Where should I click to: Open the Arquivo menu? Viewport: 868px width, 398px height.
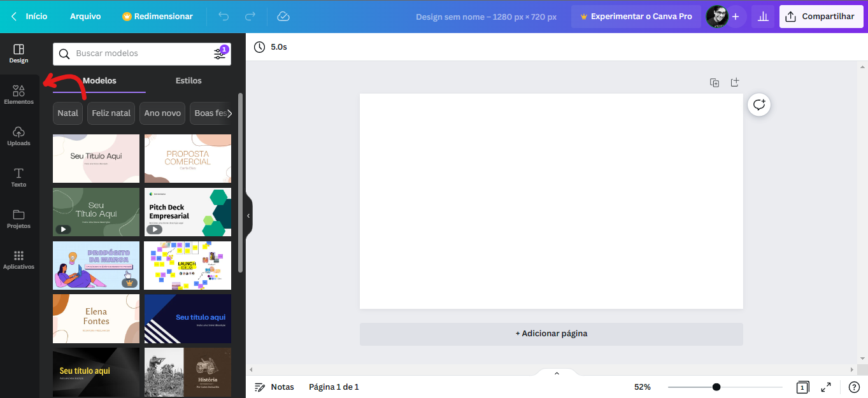click(x=85, y=17)
